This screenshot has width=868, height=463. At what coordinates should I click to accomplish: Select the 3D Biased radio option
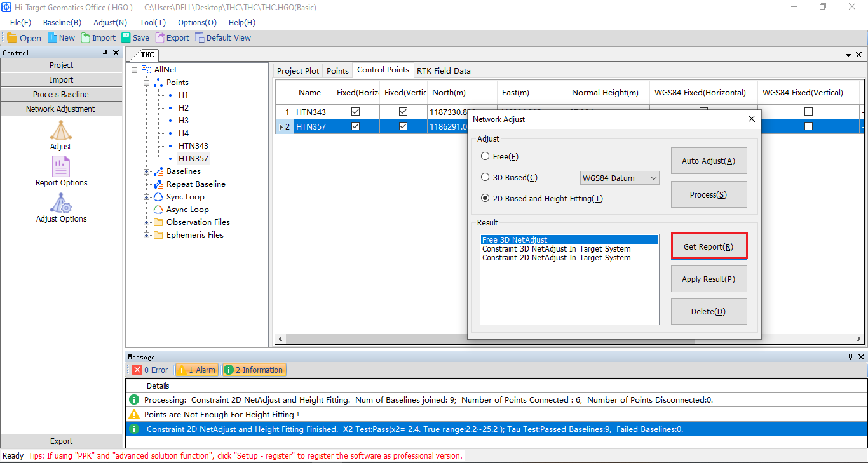pos(485,178)
